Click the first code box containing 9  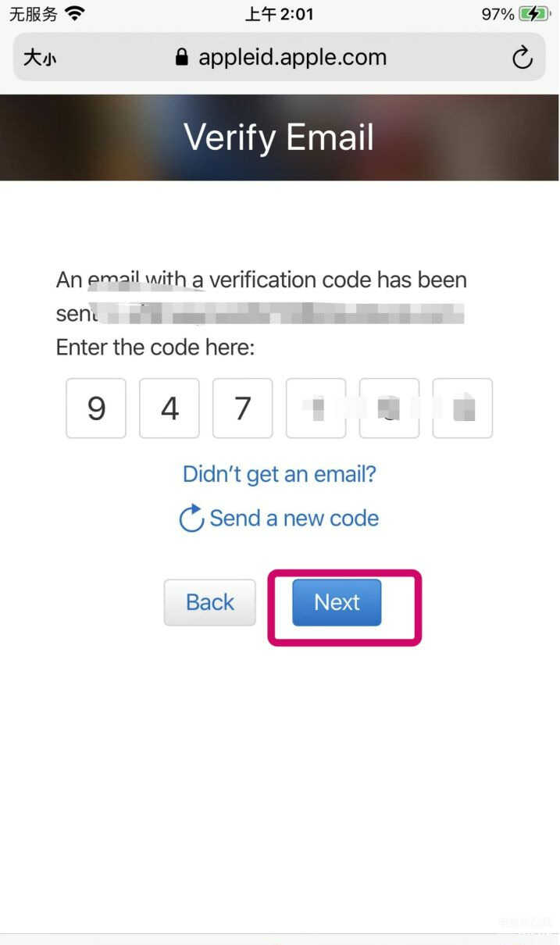pyautogui.click(x=96, y=408)
